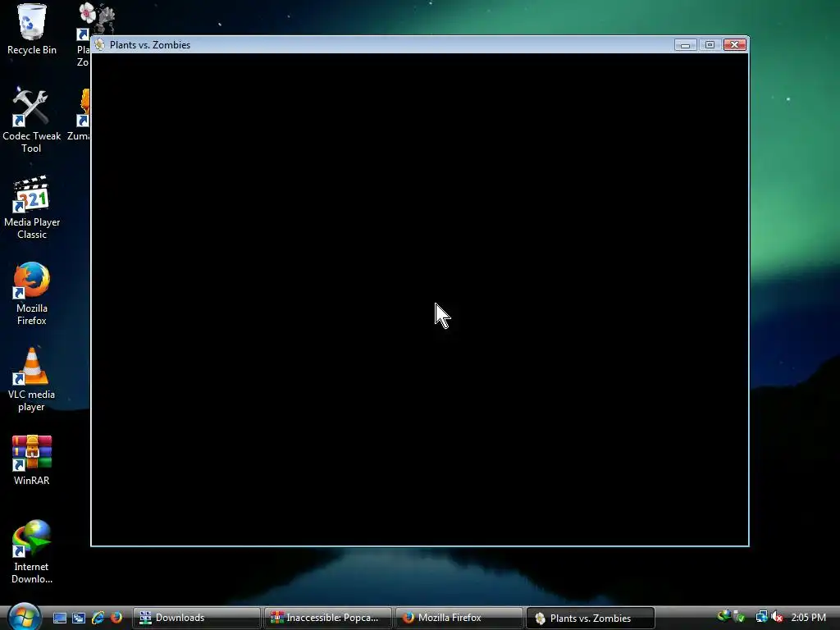Switch to Inaccessible: Popca... taskbar window

328,618
